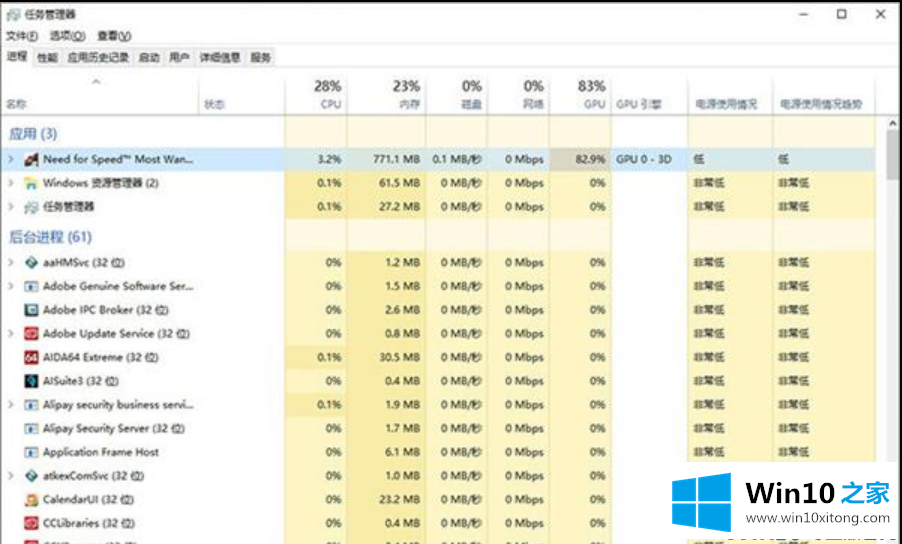
Task: Click the CalendarUI process icon
Action: point(31,500)
